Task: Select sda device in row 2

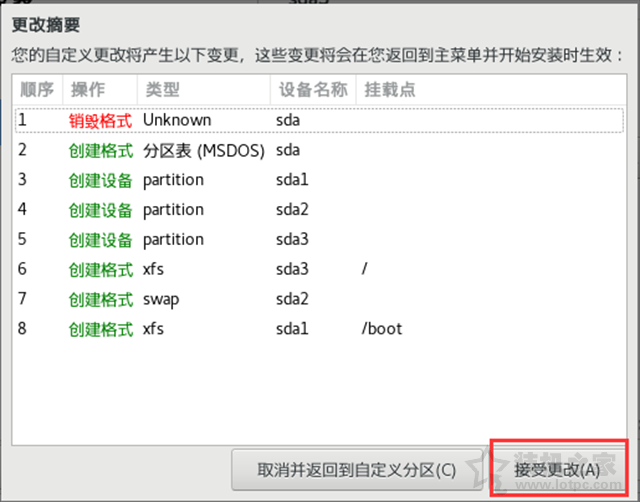Action: pos(288,150)
